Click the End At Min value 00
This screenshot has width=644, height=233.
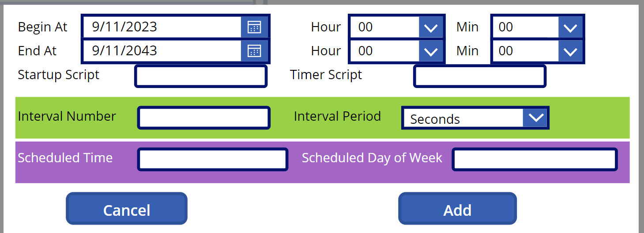[524, 51]
